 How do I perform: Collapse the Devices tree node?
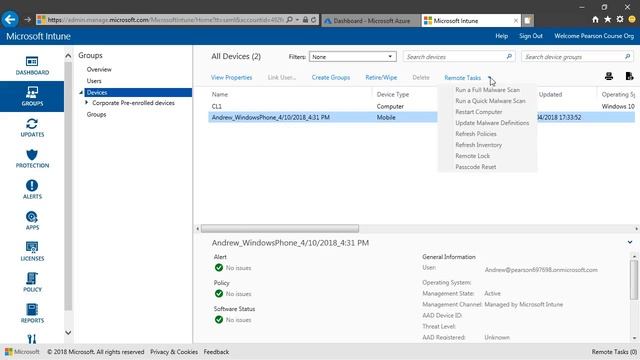click(81, 93)
